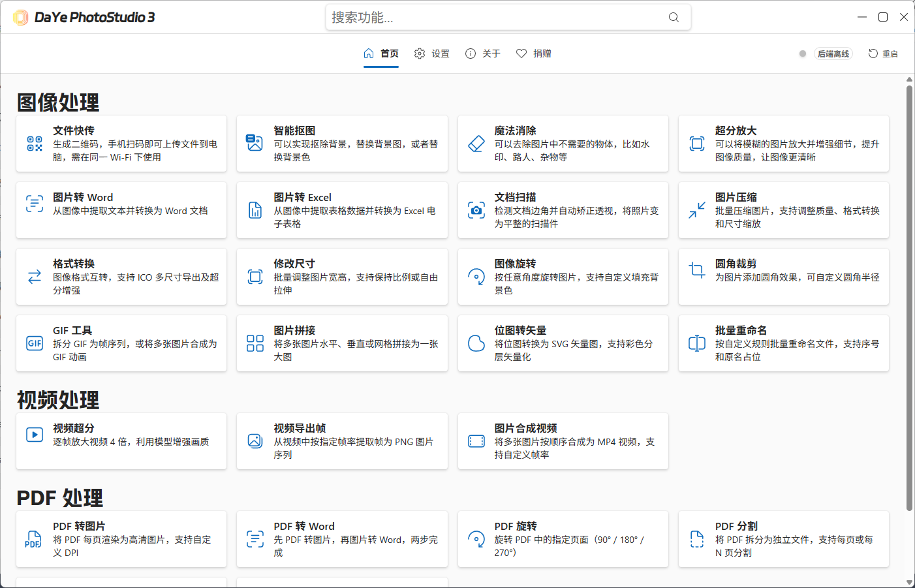Click the scrollbar down arrow
Viewport: 915px width, 588px height.
point(909,582)
